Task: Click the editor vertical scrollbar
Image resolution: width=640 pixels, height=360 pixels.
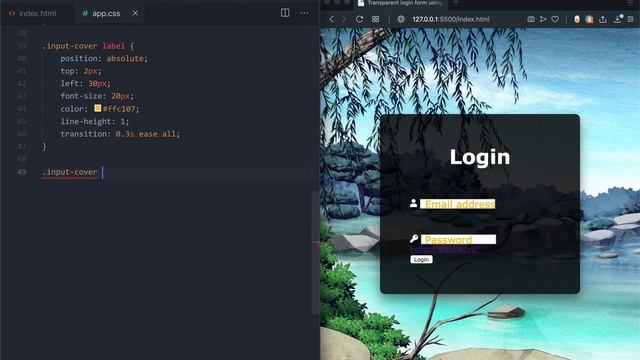Action: pyautogui.click(x=316, y=253)
